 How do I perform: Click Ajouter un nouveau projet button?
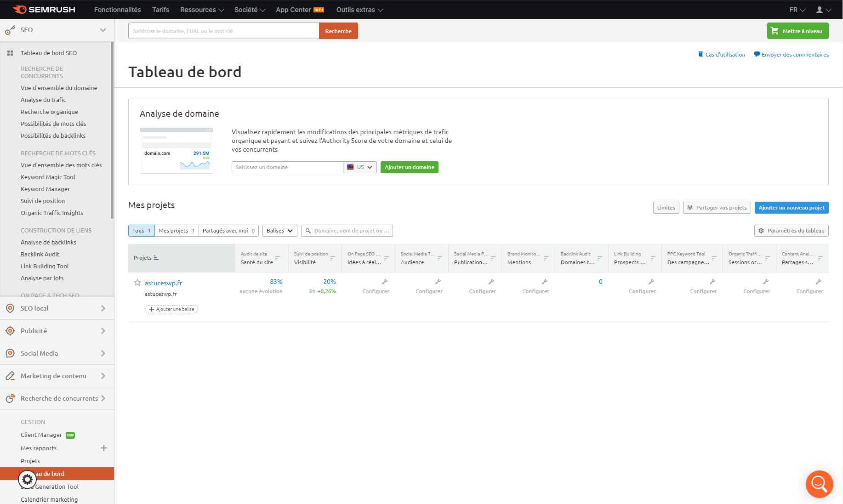pos(792,208)
